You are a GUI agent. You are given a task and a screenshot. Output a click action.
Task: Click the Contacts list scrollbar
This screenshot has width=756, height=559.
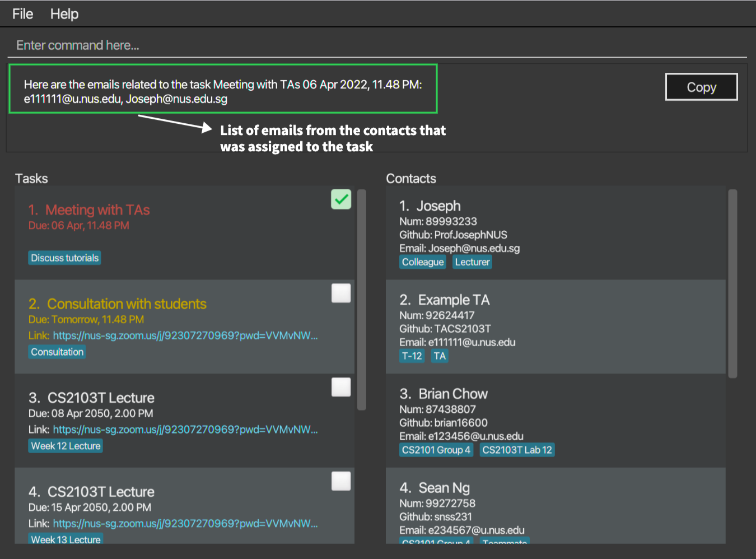coord(732,283)
